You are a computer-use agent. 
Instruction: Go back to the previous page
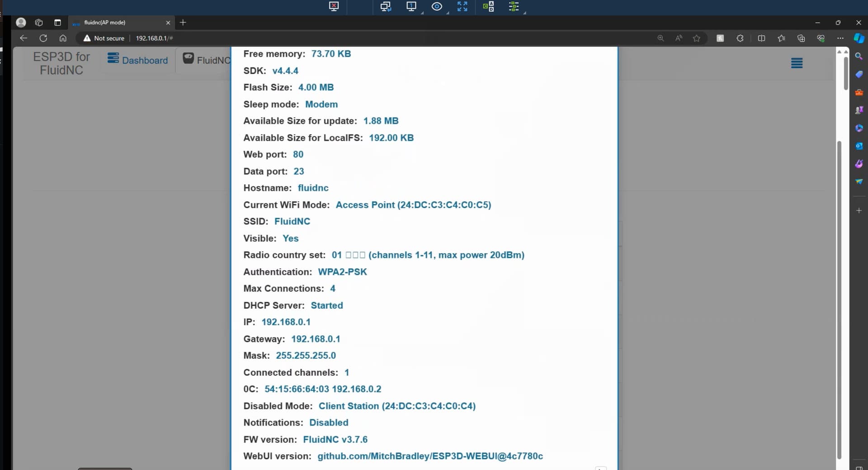pyautogui.click(x=24, y=38)
